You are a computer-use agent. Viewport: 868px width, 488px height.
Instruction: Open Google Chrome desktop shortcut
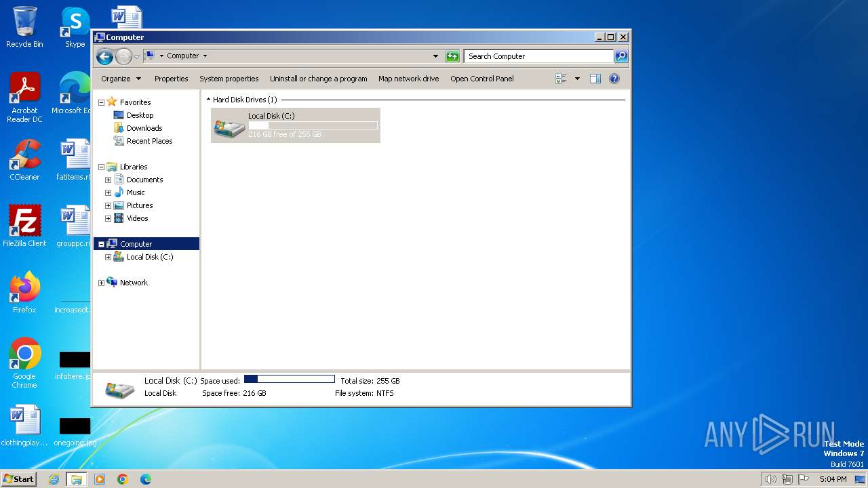coord(24,363)
